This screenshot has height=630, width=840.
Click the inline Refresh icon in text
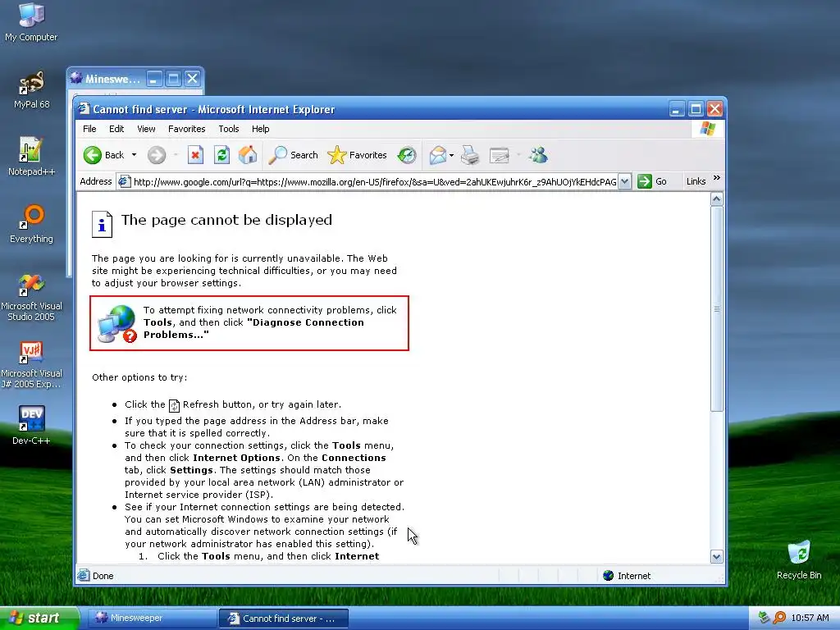(174, 405)
